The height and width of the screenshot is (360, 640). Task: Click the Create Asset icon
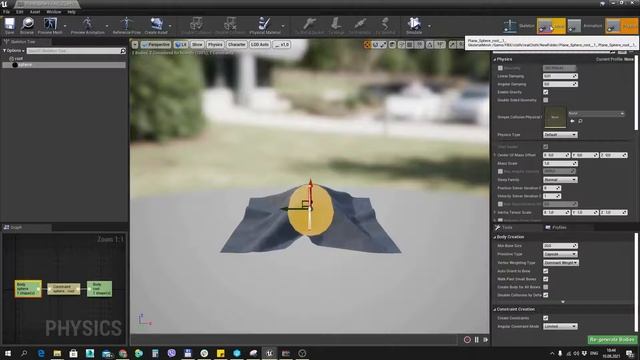pos(156,24)
